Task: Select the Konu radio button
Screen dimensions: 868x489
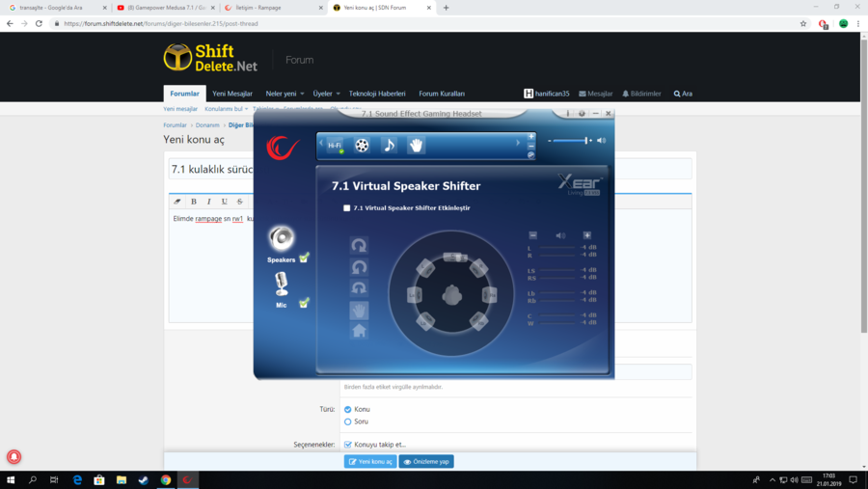Action: click(347, 409)
